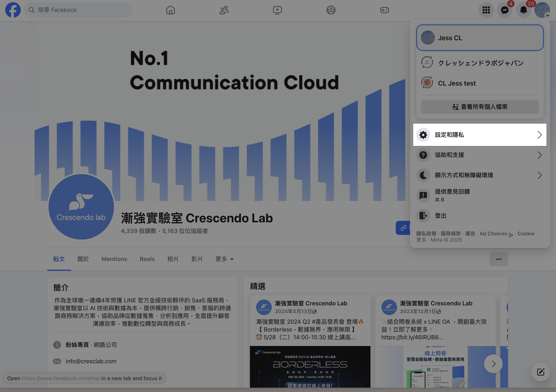Open 協助和支援 menu entry
The height and width of the screenshot is (392, 556).
click(x=480, y=155)
